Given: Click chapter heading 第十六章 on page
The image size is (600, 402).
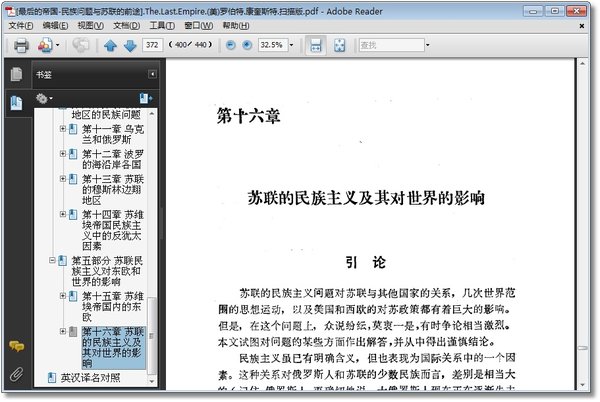Looking at the screenshot, I should 249,116.
